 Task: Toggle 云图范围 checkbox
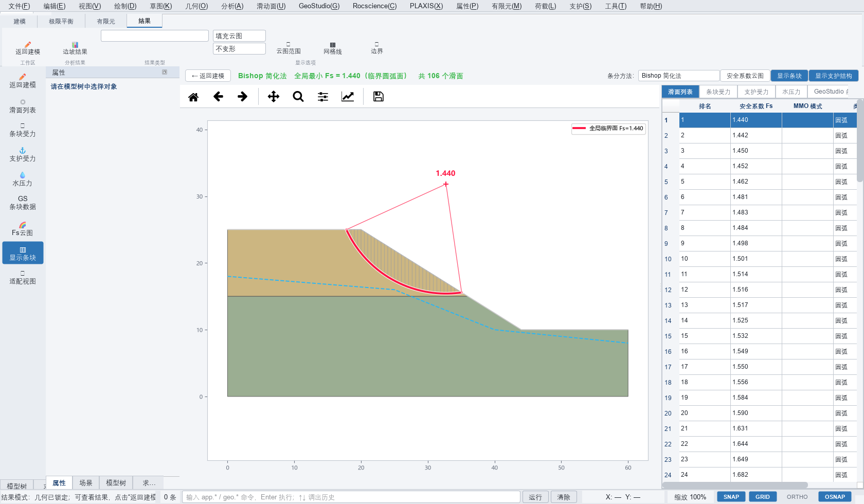click(289, 48)
